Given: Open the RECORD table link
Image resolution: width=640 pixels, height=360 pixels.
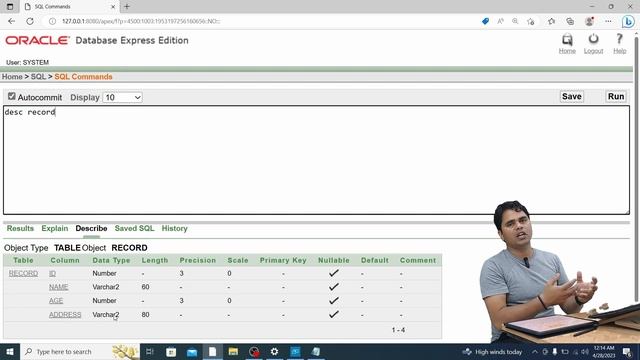Looking at the screenshot, I should [x=23, y=273].
